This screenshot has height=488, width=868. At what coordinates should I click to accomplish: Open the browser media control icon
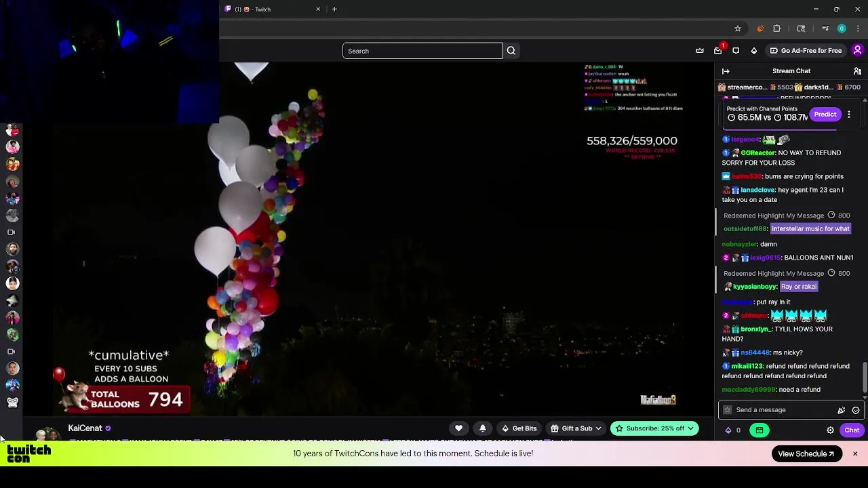pyautogui.click(x=825, y=28)
